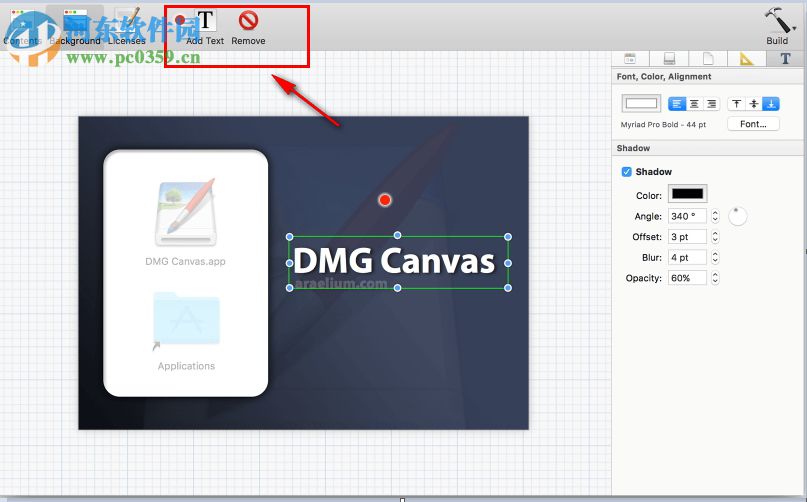This screenshot has height=502, width=807.
Task: Click the Add Text tool
Action: (205, 28)
